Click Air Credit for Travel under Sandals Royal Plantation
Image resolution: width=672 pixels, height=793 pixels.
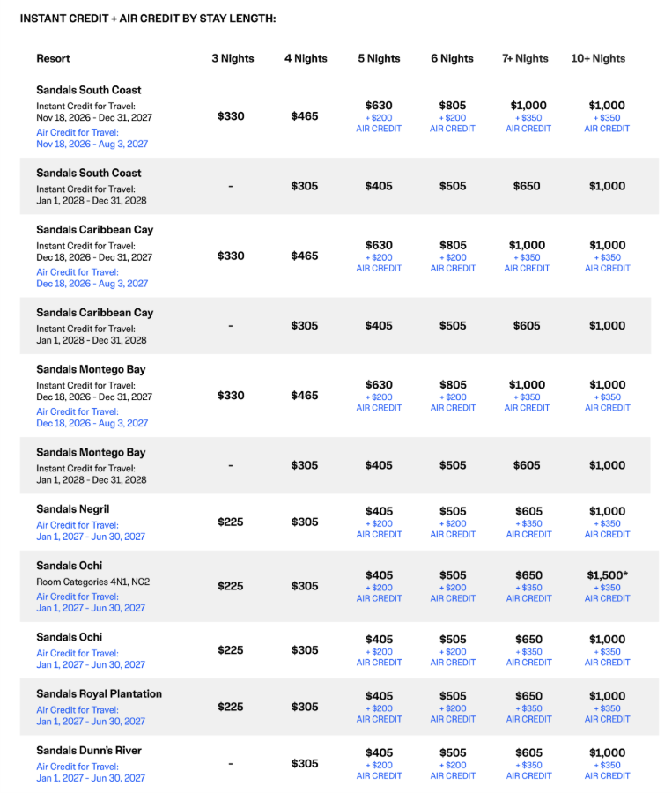78,710
